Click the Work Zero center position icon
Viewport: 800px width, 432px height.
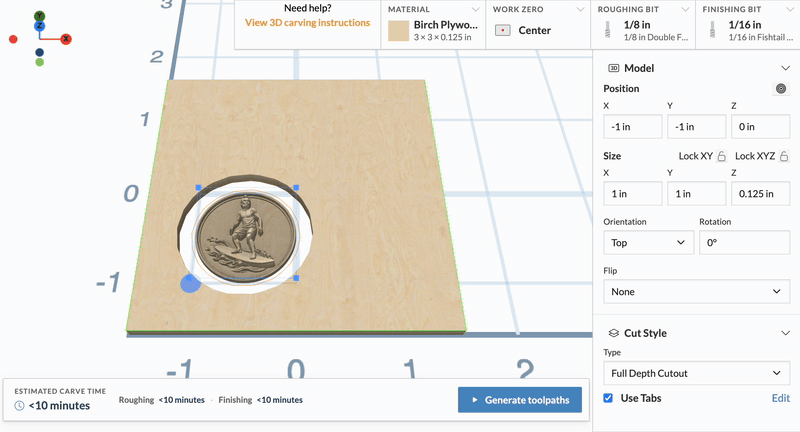[503, 31]
